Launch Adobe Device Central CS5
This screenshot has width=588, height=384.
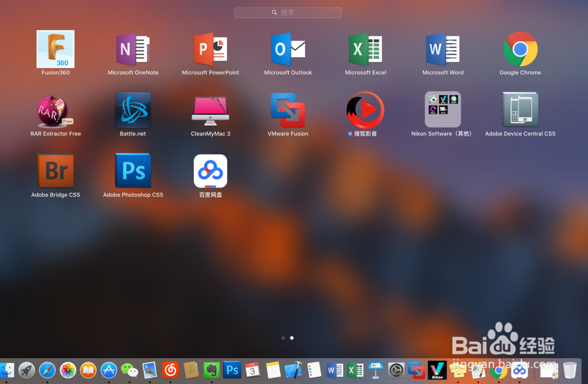click(520, 109)
